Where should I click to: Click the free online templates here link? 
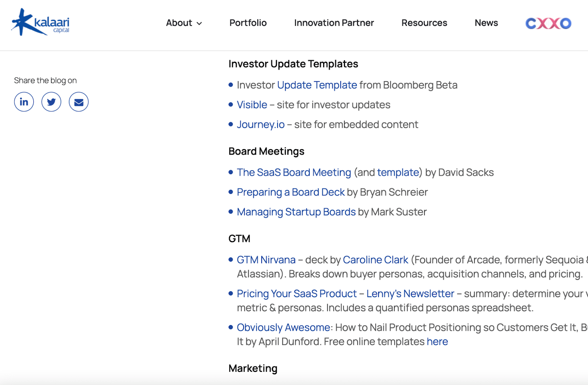[437, 342]
